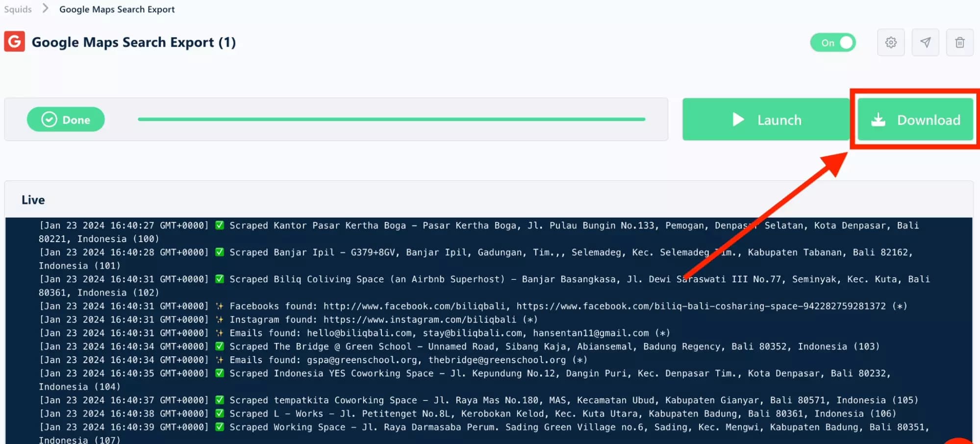The height and width of the screenshot is (444, 980).
Task: Click the green checkmark beside Scraped L - Works
Action: click(x=220, y=413)
